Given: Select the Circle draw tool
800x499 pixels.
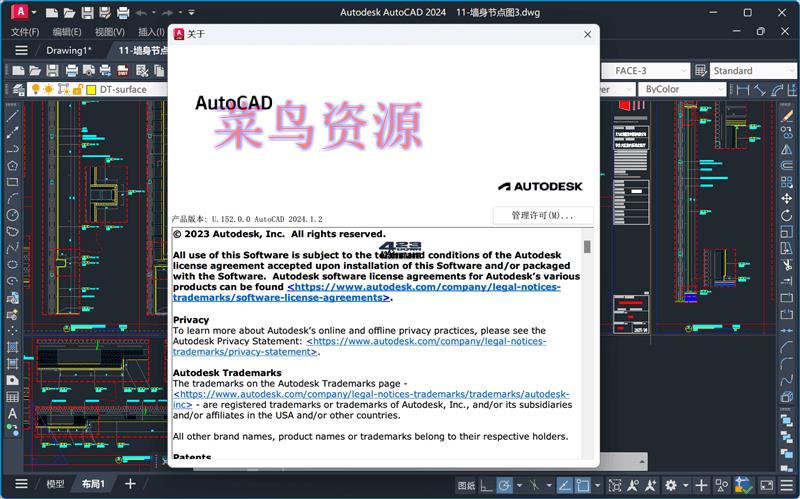Looking at the screenshot, I should pyautogui.click(x=13, y=215).
